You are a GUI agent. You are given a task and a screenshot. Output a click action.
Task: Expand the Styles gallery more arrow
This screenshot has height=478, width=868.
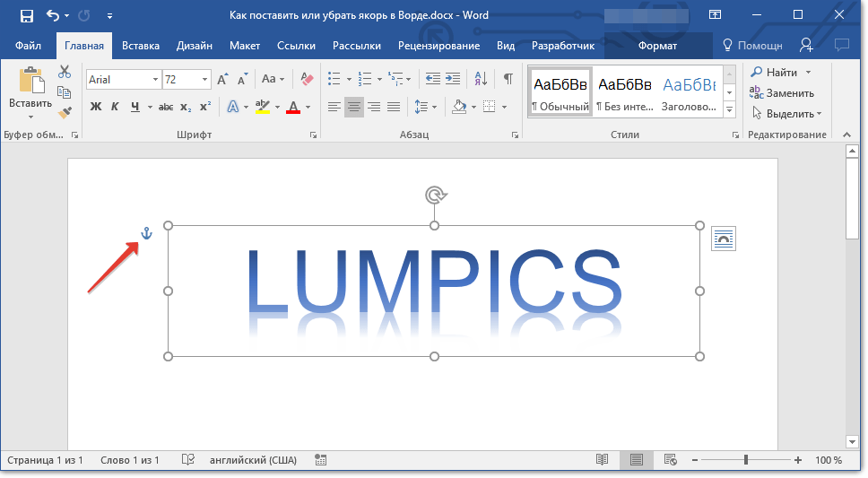click(729, 109)
